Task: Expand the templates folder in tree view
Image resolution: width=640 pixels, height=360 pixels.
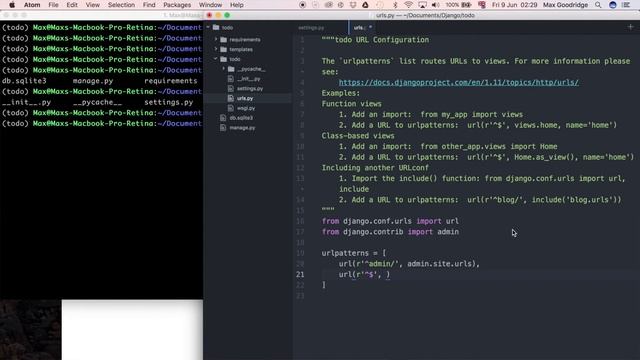Action: click(x=216, y=49)
